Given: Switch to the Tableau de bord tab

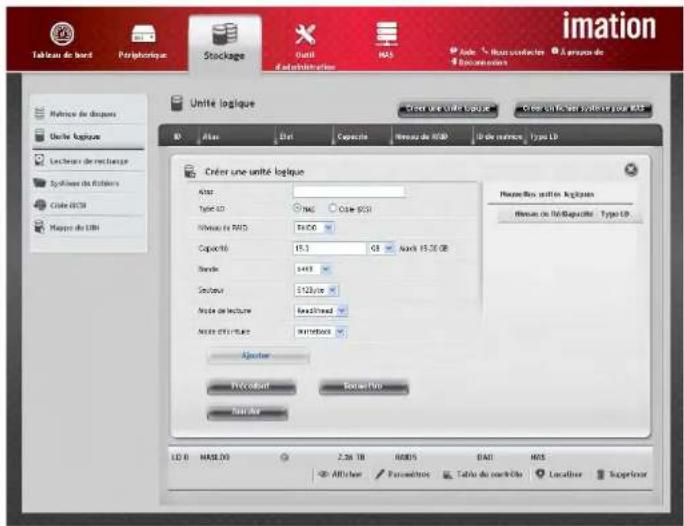Looking at the screenshot, I should [x=62, y=55].
